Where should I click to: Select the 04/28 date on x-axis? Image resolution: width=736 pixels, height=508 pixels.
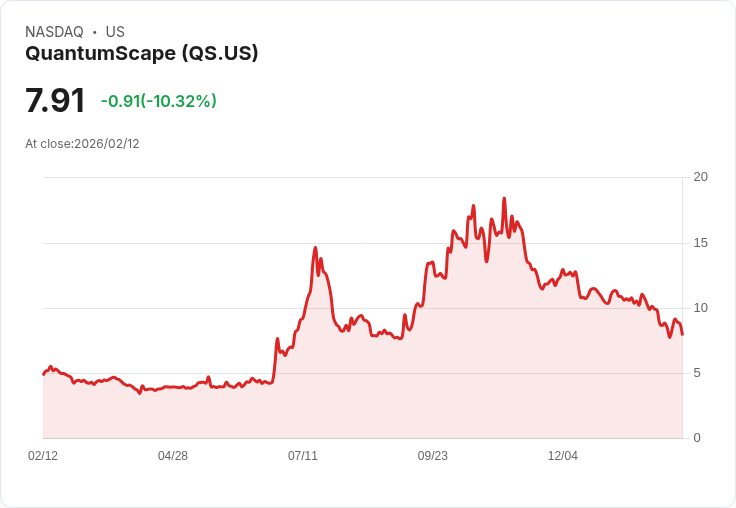173,456
